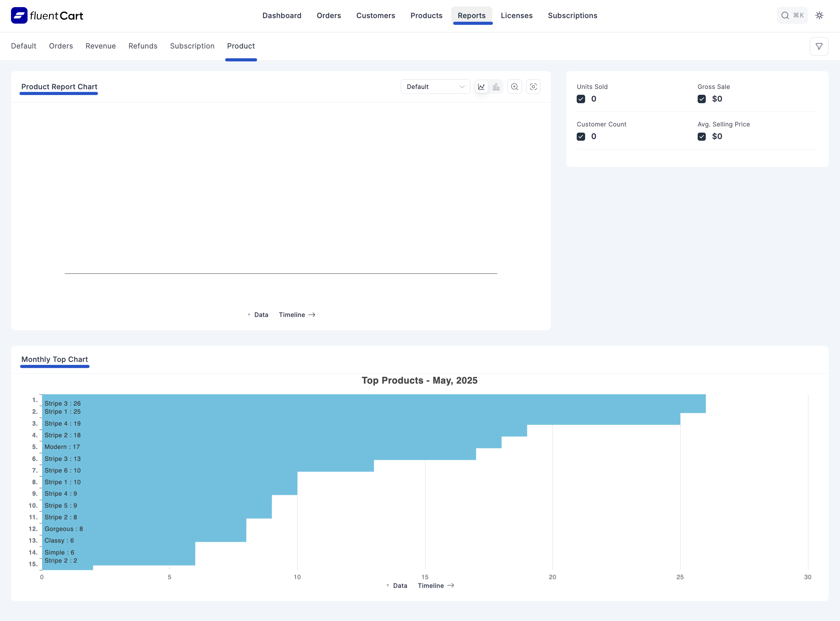
Task: Open the Default dropdown above the chart
Action: (x=435, y=86)
